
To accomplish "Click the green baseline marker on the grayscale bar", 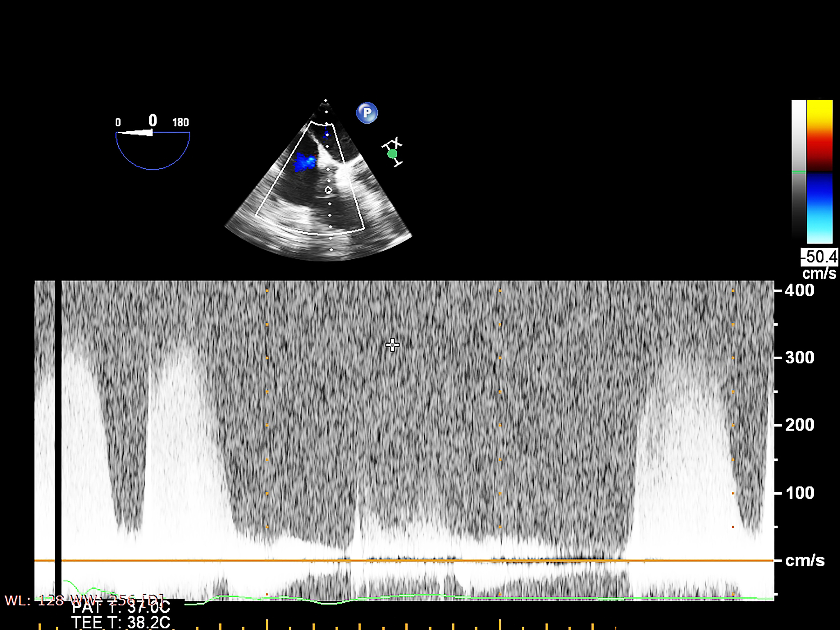I will (798, 172).
